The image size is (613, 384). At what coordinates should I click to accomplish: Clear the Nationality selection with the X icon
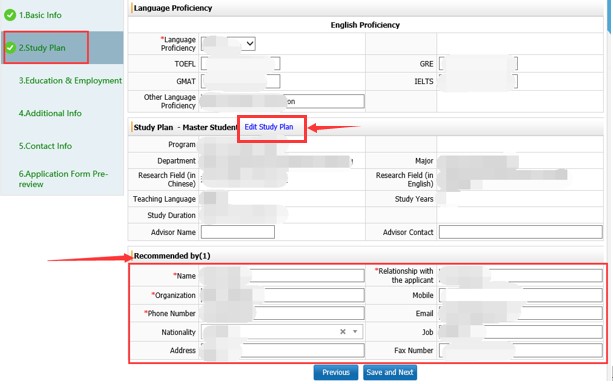[x=343, y=332]
